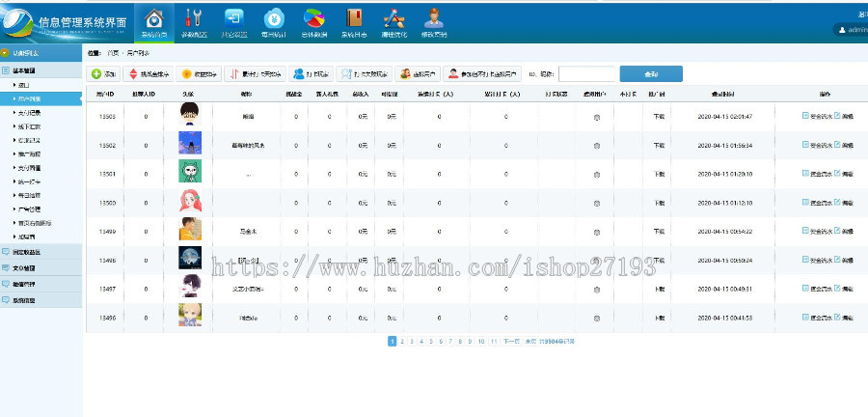Click the gear icon in row 13500
Viewport: 868px width, 417px height.
[x=596, y=204]
